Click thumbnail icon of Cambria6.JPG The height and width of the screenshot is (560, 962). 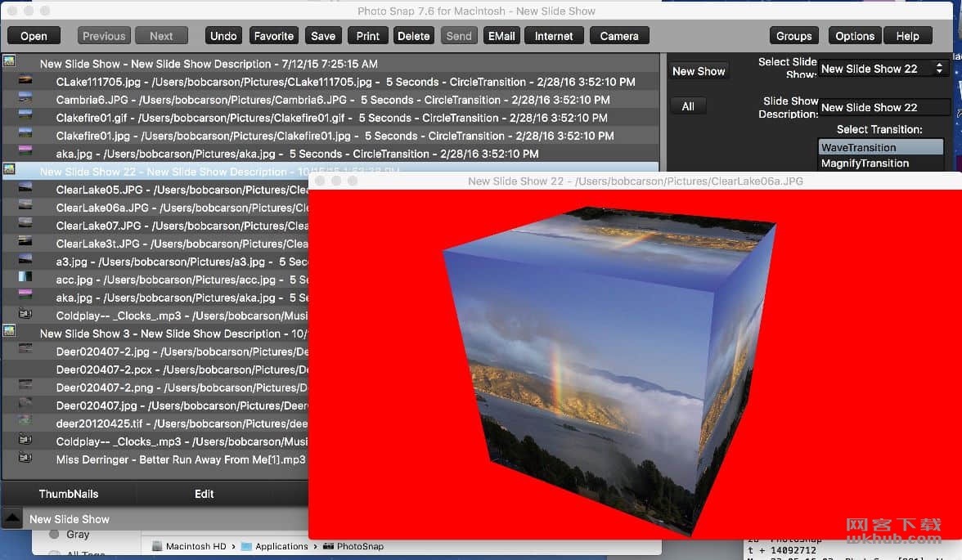click(x=25, y=97)
